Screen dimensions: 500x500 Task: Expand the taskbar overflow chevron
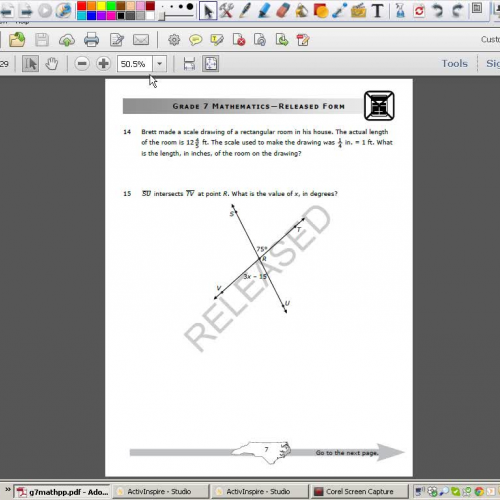7,489
